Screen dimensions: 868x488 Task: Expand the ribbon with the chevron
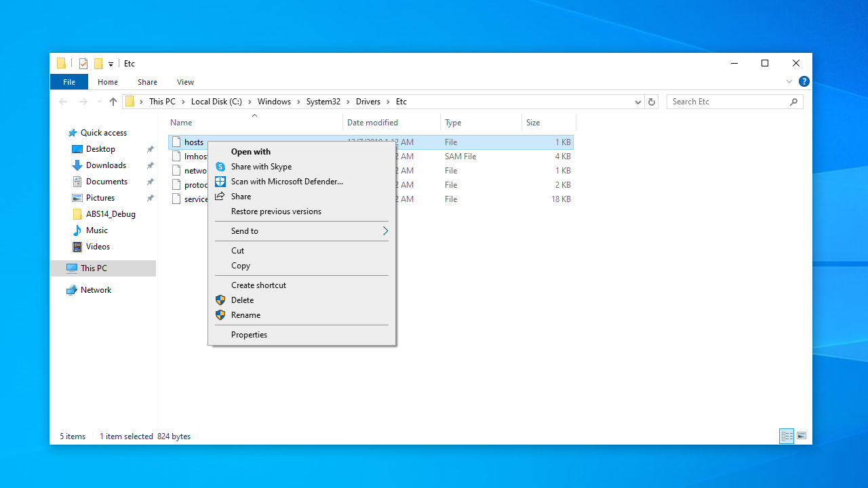789,81
